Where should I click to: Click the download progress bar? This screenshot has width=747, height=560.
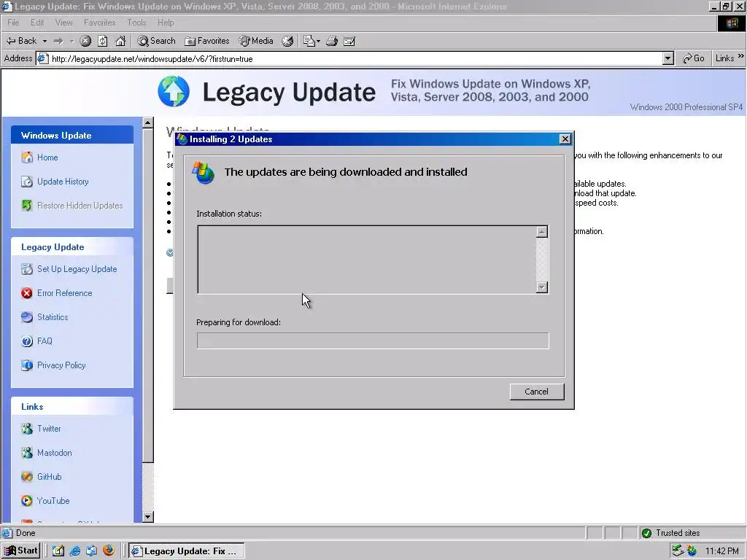point(373,341)
